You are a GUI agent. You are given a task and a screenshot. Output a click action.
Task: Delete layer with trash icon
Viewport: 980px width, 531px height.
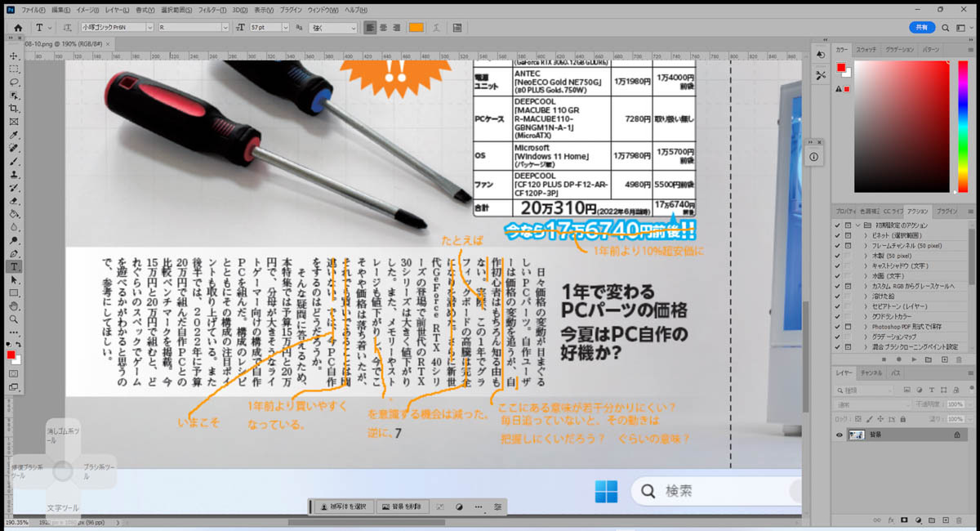[958, 519]
